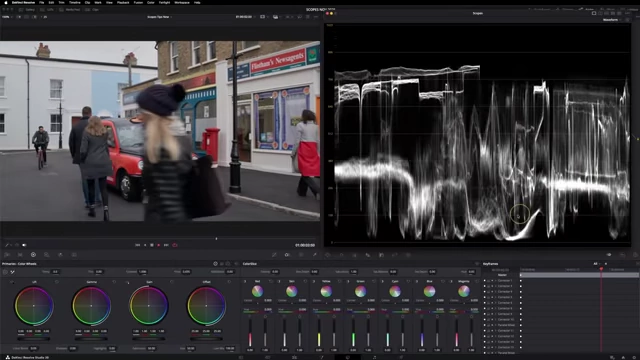Open the Color menu

[151, 2]
